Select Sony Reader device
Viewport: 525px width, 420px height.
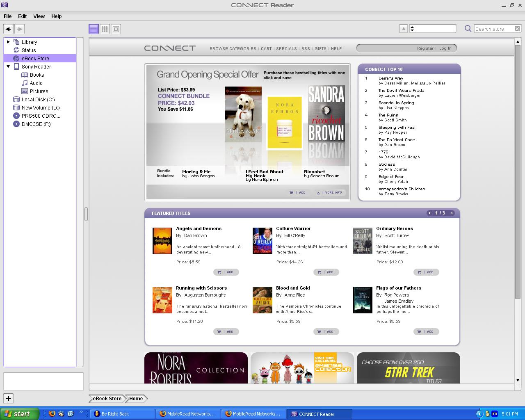click(36, 66)
